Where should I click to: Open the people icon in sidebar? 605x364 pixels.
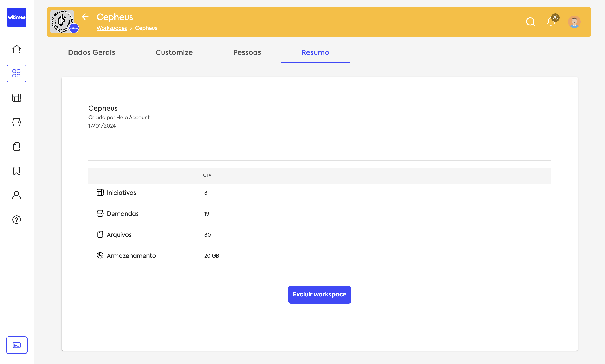[x=16, y=195]
